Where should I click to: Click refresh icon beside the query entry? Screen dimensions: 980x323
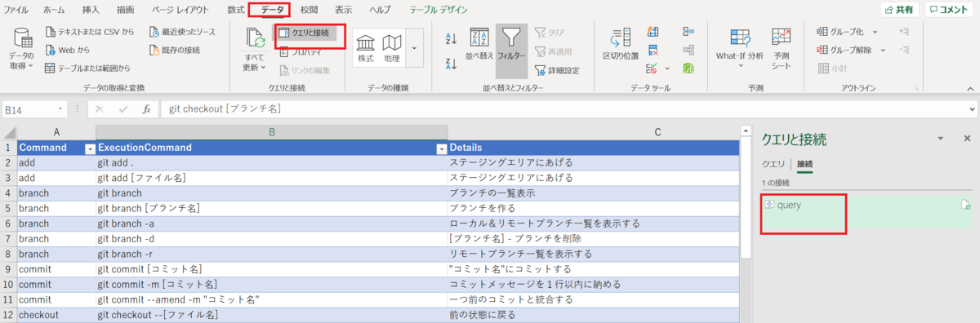[x=966, y=205]
